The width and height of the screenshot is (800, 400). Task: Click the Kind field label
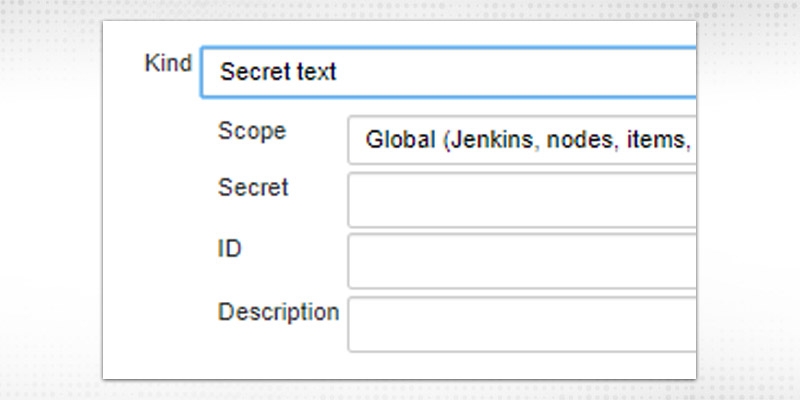[x=168, y=62]
